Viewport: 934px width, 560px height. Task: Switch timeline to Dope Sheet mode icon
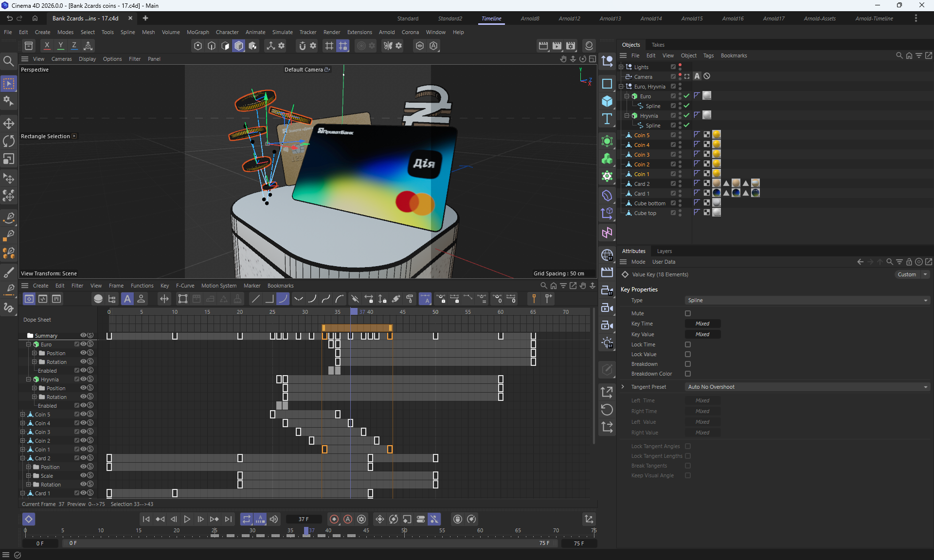tap(29, 299)
